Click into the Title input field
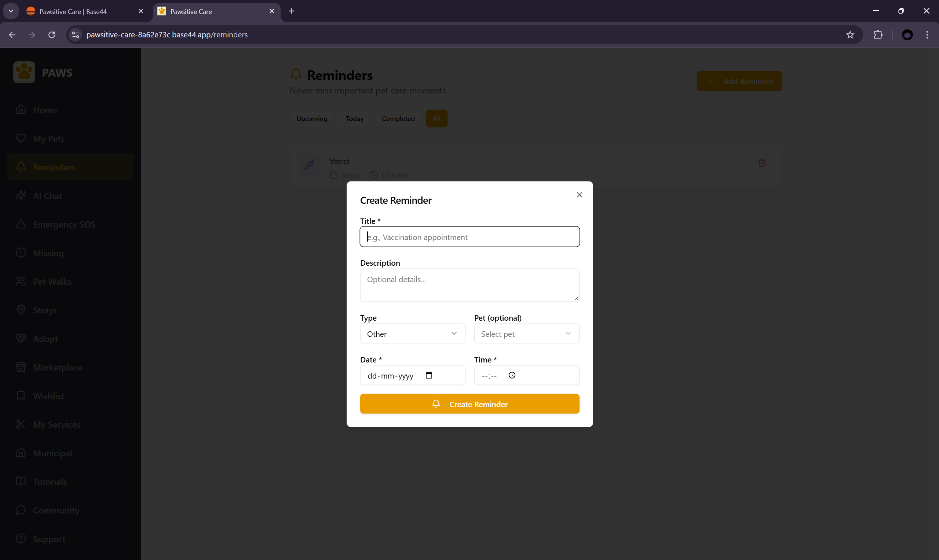The height and width of the screenshot is (560, 939). (469, 237)
